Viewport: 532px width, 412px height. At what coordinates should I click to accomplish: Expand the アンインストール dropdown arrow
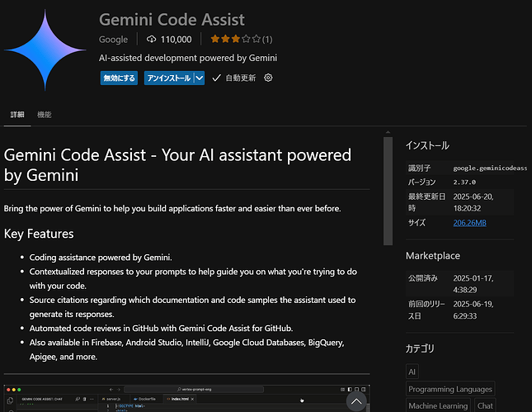pyautogui.click(x=200, y=78)
